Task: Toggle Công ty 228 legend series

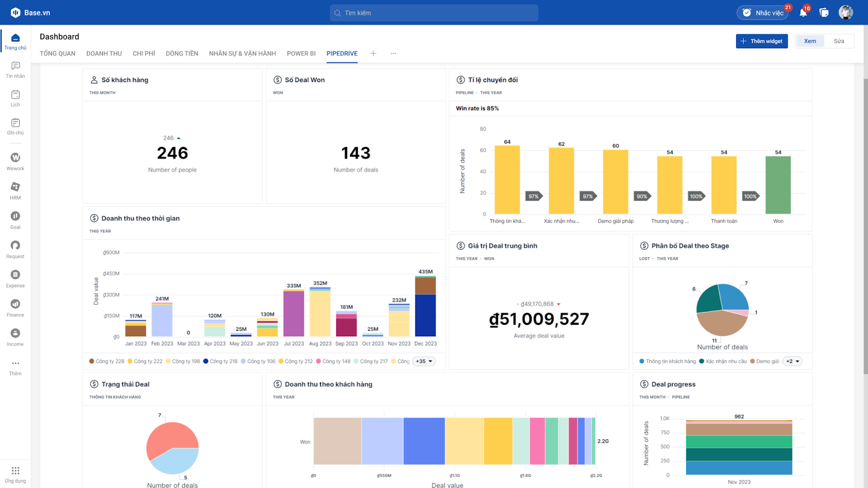Action: click(x=107, y=361)
